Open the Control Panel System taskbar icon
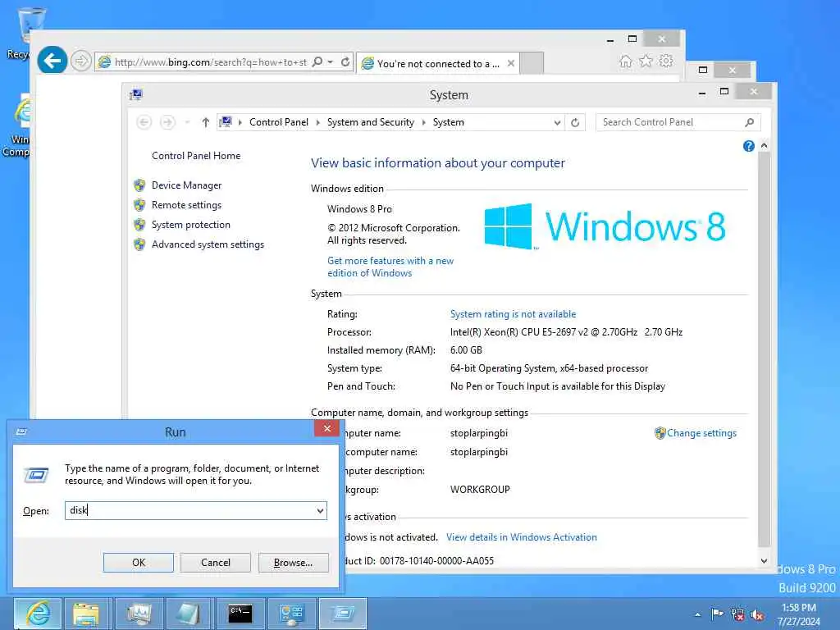840x630 pixels. coord(291,614)
